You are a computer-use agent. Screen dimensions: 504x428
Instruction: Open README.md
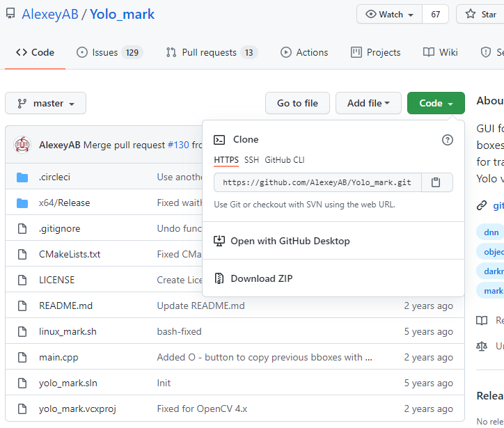pyautogui.click(x=65, y=306)
